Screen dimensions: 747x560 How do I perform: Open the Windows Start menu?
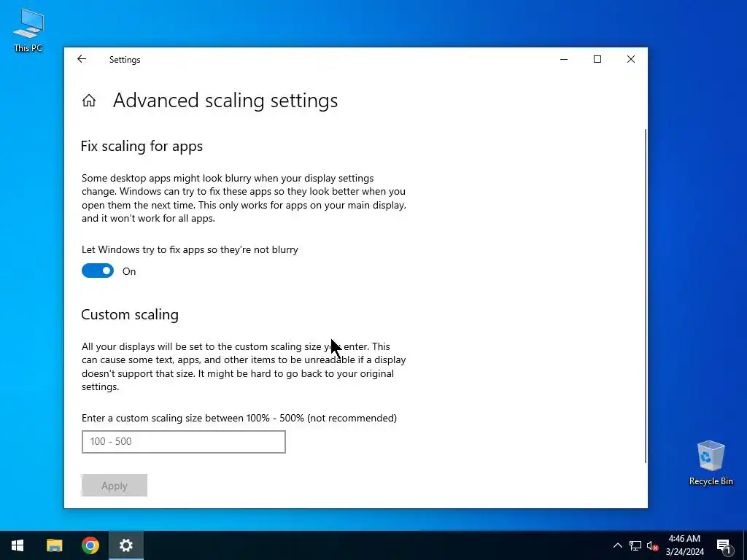18,545
